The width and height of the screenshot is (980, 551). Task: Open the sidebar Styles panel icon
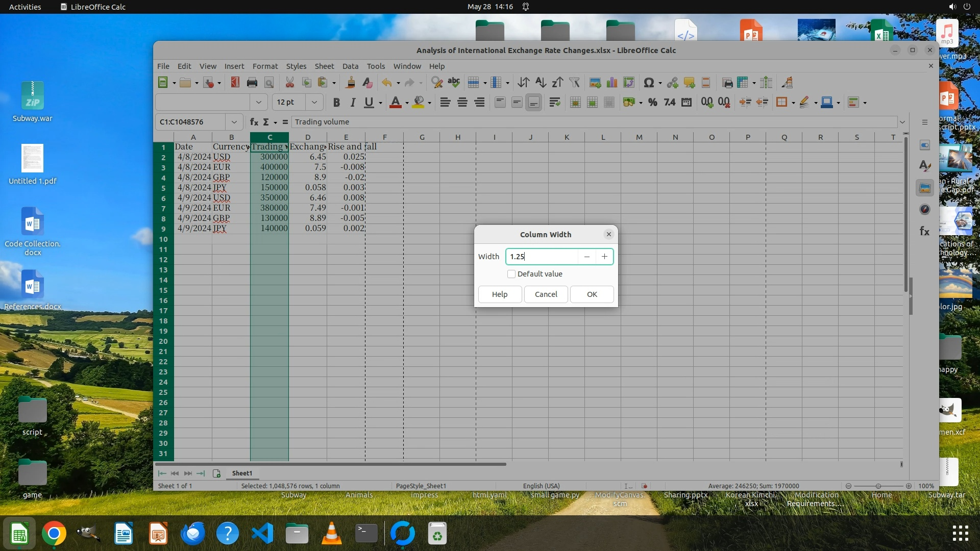pos(925,166)
